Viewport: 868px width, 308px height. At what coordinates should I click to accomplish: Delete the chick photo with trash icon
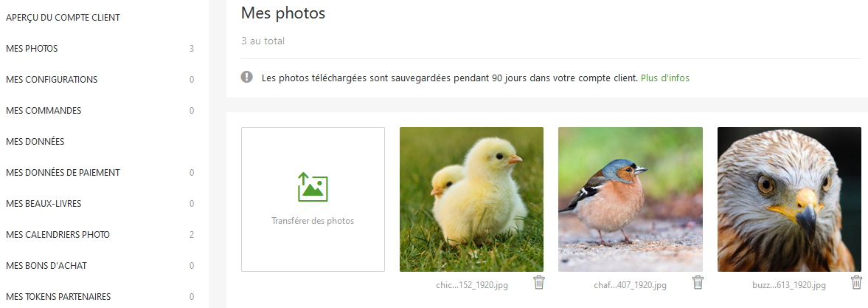(x=539, y=282)
